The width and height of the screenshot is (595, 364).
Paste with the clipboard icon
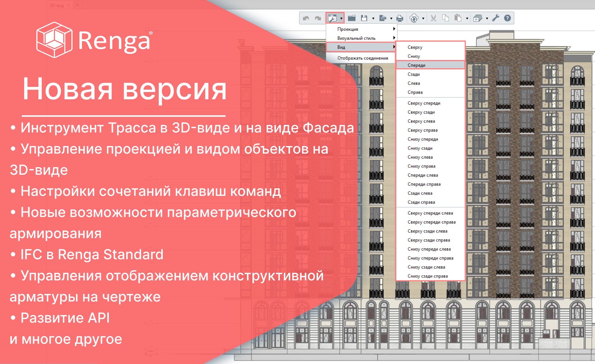(x=458, y=18)
